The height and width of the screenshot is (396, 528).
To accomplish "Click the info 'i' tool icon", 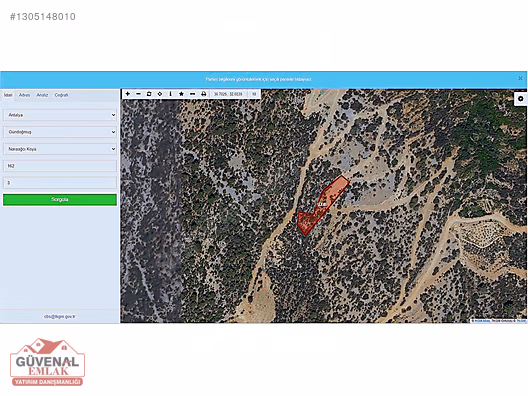I will [170, 94].
